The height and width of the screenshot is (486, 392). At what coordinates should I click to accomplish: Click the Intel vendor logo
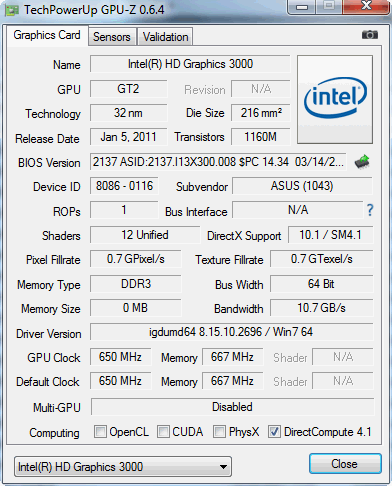point(335,100)
